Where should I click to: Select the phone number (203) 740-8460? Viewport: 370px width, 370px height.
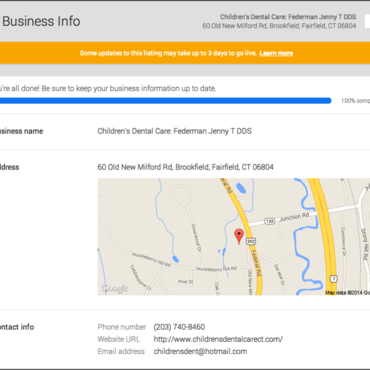click(x=179, y=327)
